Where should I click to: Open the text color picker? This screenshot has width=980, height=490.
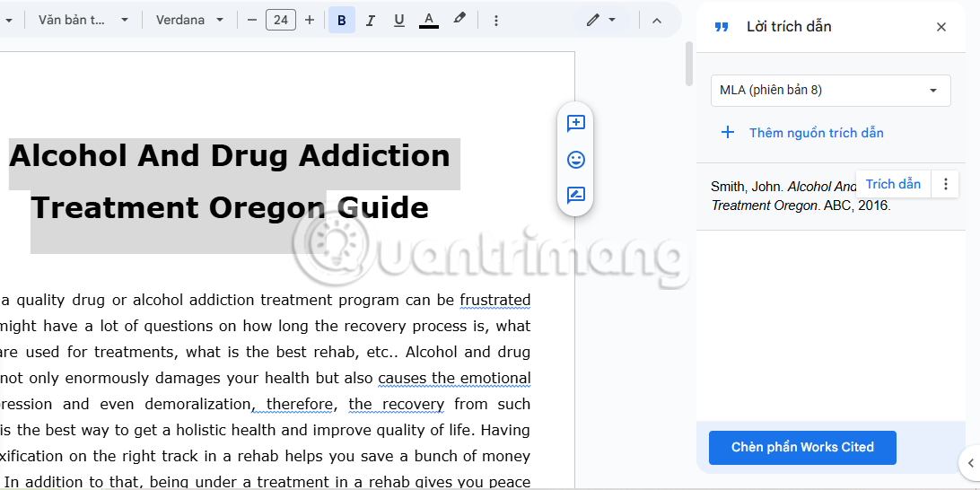pos(429,20)
